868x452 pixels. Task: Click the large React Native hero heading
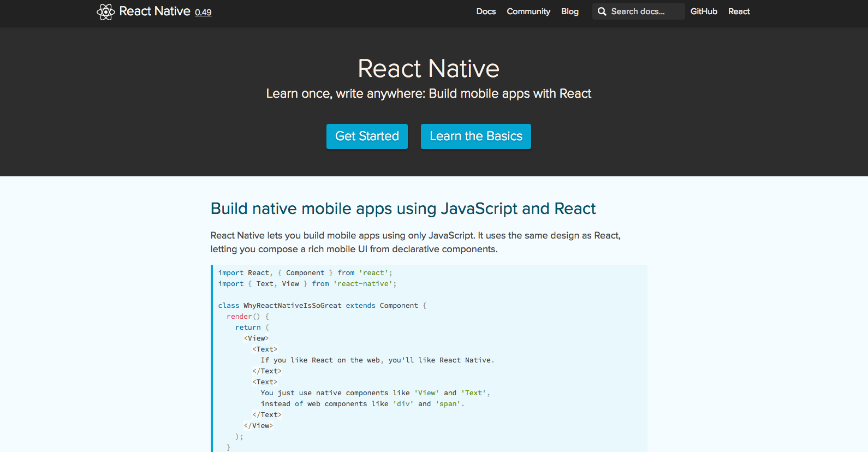pyautogui.click(x=429, y=69)
